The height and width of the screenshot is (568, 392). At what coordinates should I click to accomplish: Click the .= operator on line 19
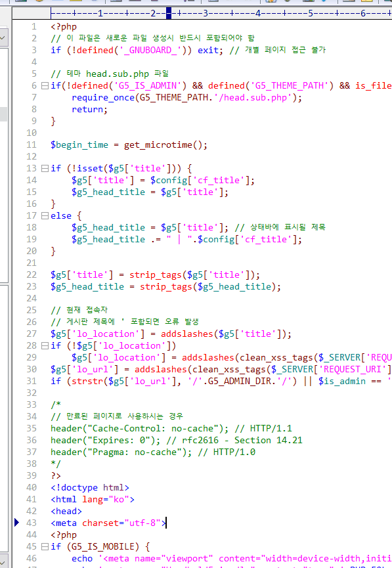pos(156,240)
